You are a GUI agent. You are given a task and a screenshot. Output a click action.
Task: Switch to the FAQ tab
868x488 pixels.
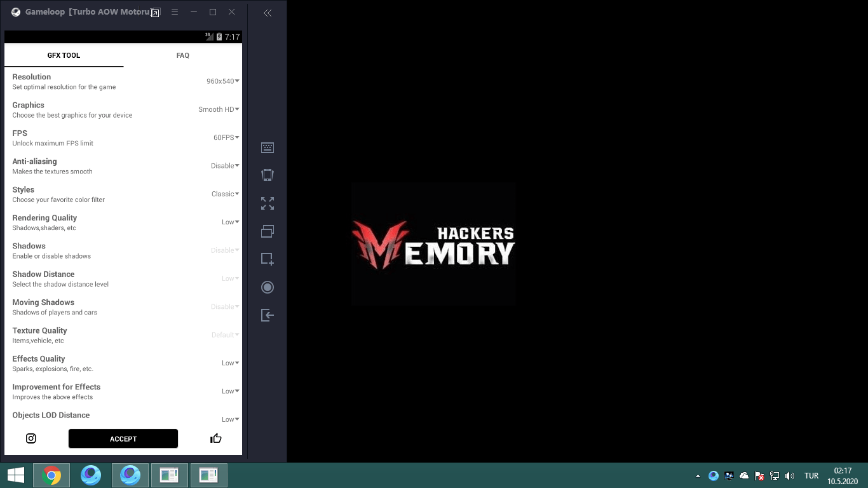click(183, 55)
